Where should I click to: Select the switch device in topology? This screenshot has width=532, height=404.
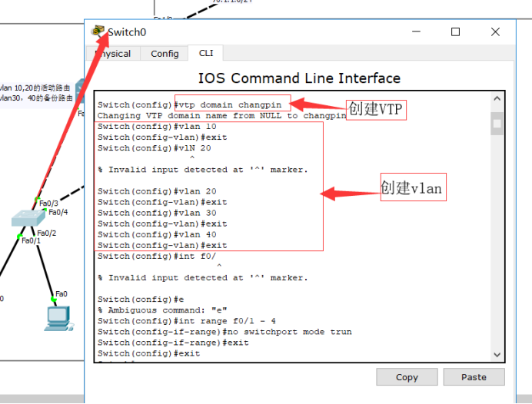28,218
